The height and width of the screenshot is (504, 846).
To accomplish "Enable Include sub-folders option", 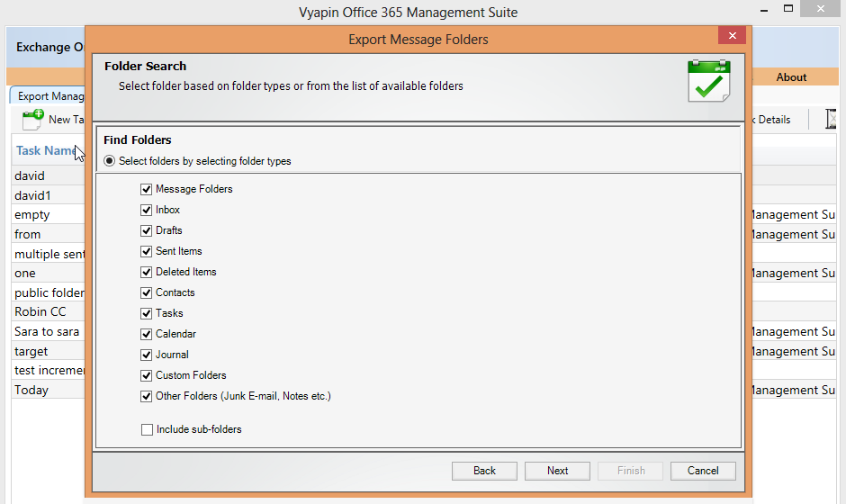I will click(147, 429).
